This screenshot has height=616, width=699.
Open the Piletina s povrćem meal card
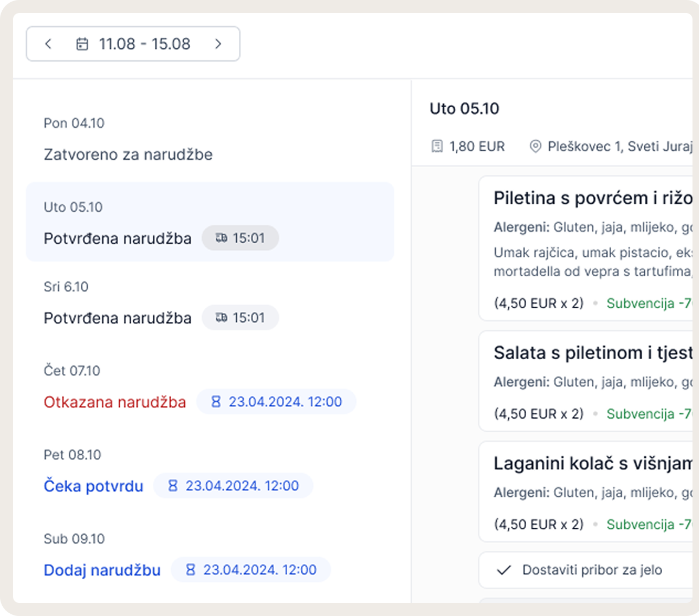(585, 249)
